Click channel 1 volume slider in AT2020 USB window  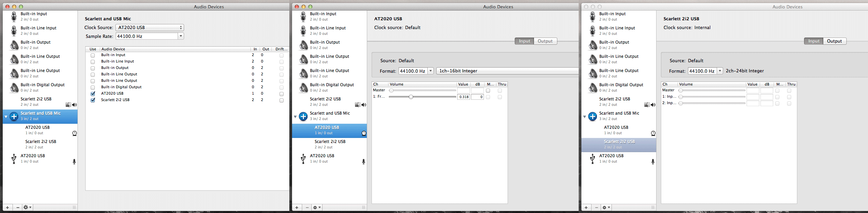click(x=422, y=97)
